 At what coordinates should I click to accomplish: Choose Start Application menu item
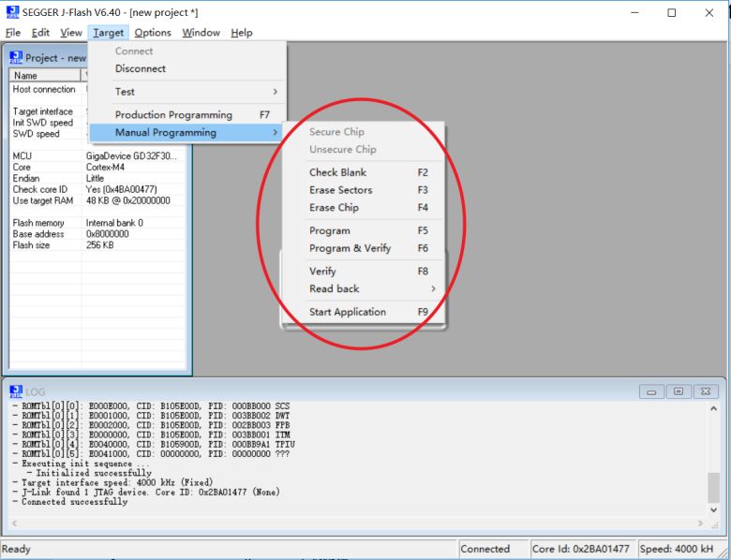[x=348, y=313]
